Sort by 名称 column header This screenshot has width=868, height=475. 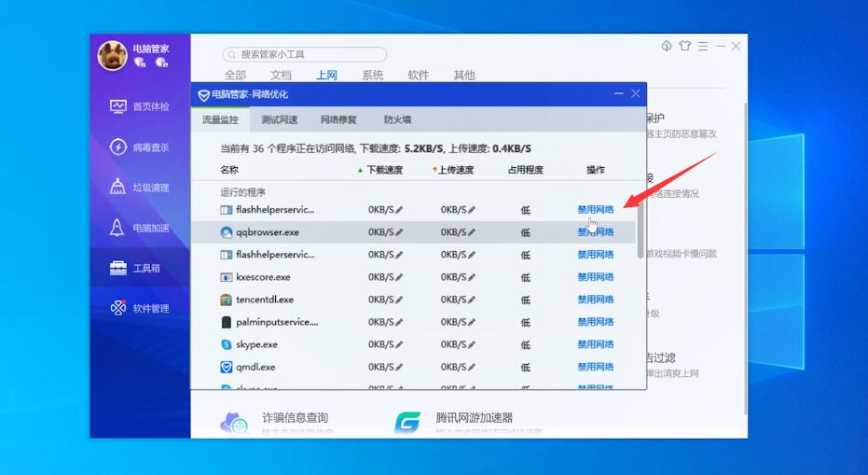tap(229, 170)
